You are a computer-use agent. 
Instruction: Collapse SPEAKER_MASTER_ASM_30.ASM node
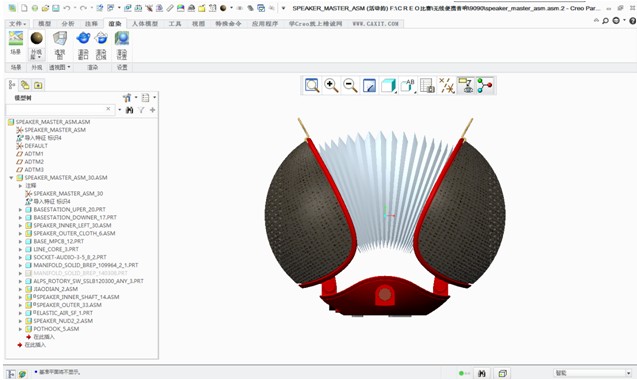click(x=11, y=178)
